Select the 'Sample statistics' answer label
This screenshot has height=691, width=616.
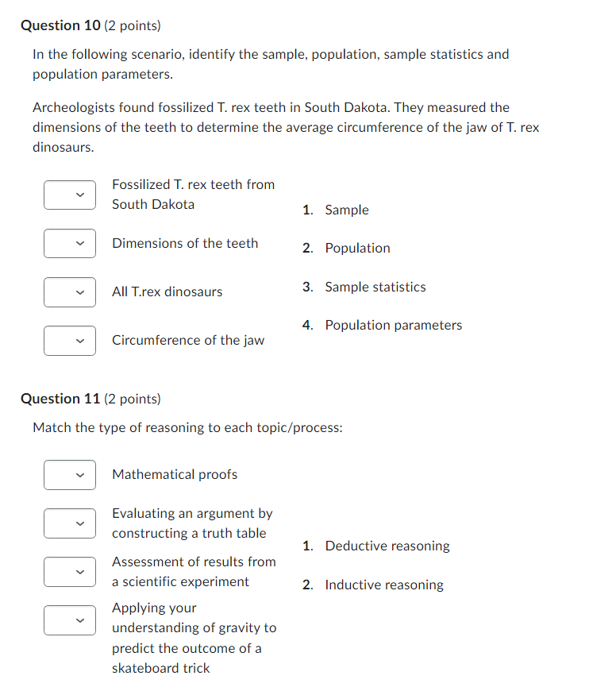375,287
